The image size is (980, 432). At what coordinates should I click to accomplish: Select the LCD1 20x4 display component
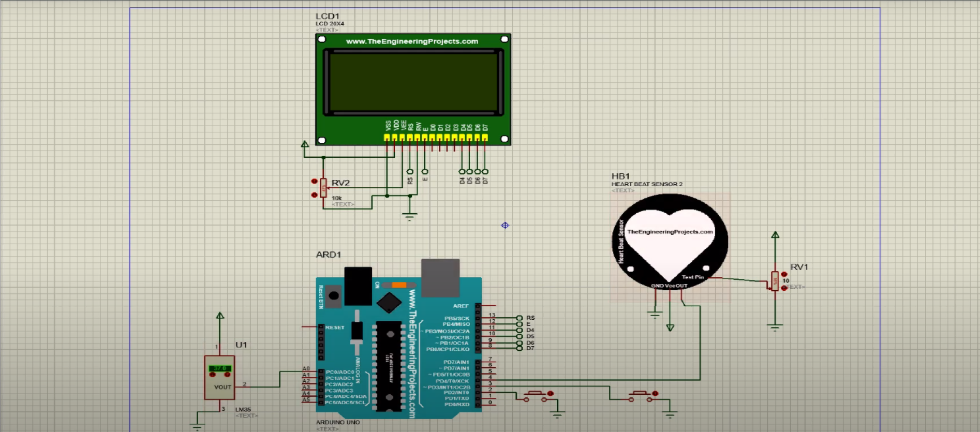click(413, 90)
